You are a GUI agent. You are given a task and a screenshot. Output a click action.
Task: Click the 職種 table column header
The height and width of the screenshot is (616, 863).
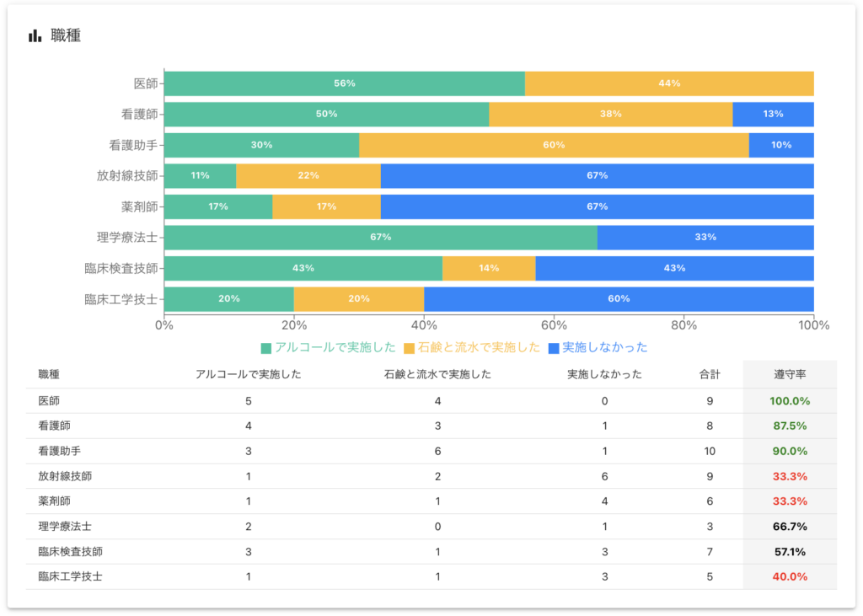click(49, 374)
